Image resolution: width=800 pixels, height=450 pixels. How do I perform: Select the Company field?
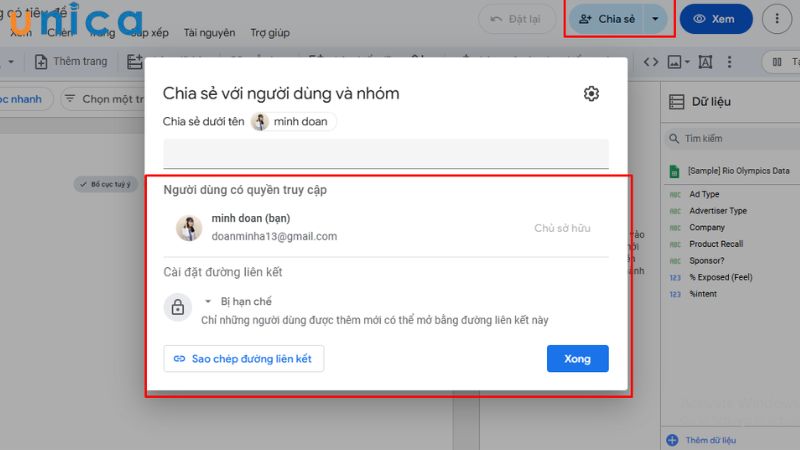point(707,228)
